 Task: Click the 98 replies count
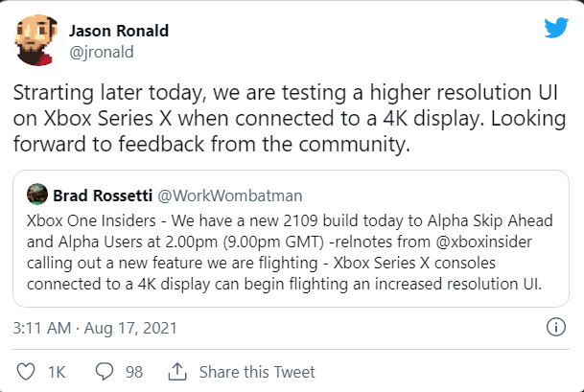tap(133, 371)
